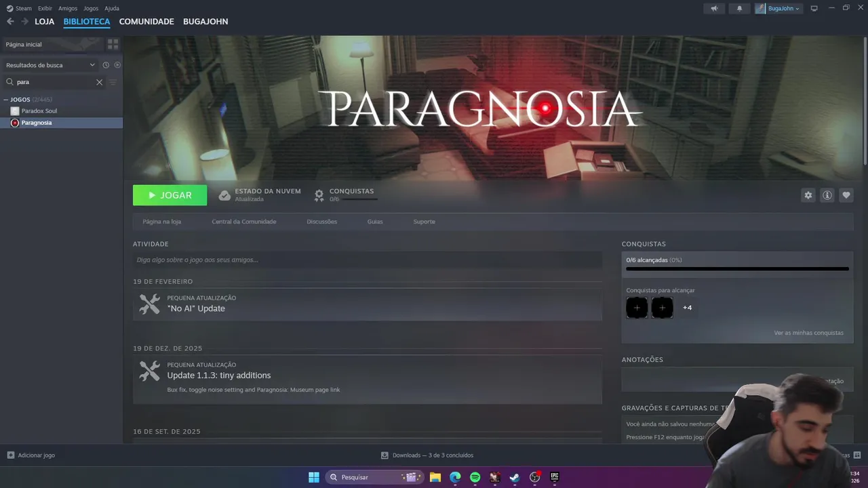Open the COMUNIDADE section

(146, 22)
